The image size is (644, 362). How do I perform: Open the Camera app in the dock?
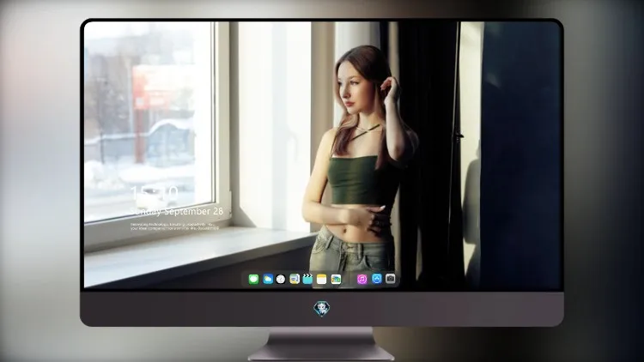pos(391,279)
